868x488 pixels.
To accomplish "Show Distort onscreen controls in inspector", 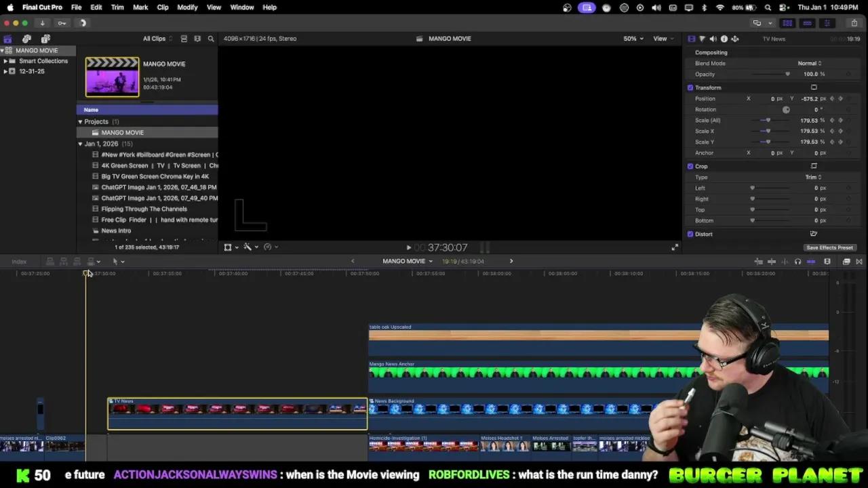I will 814,234.
